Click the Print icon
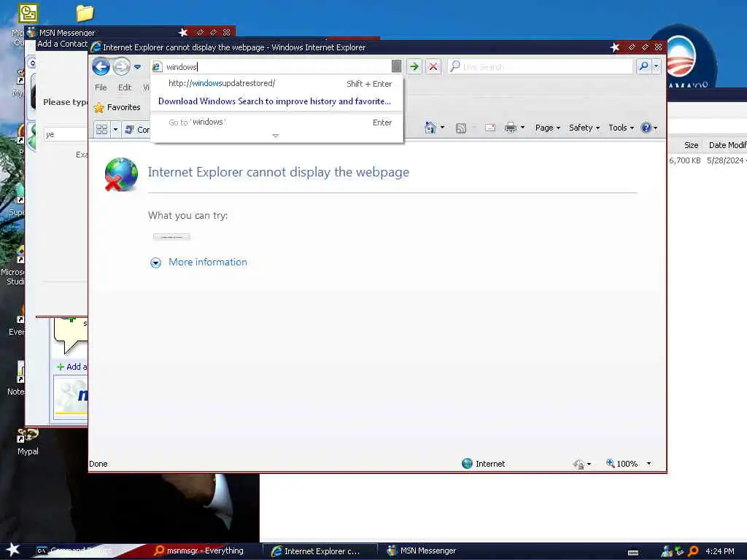 pyautogui.click(x=511, y=128)
